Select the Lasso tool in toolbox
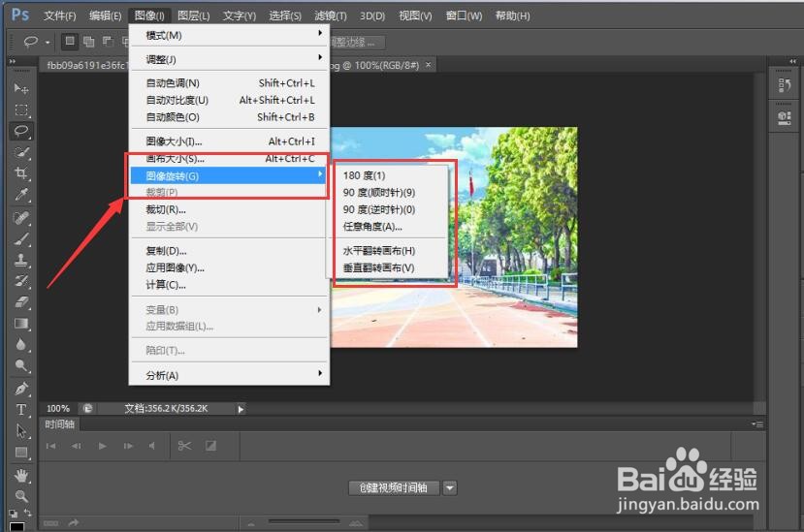The image size is (804, 532). (21, 131)
